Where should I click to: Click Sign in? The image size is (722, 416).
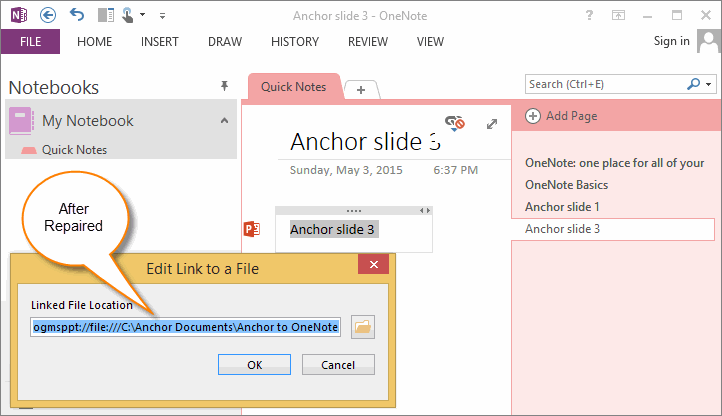(671, 41)
